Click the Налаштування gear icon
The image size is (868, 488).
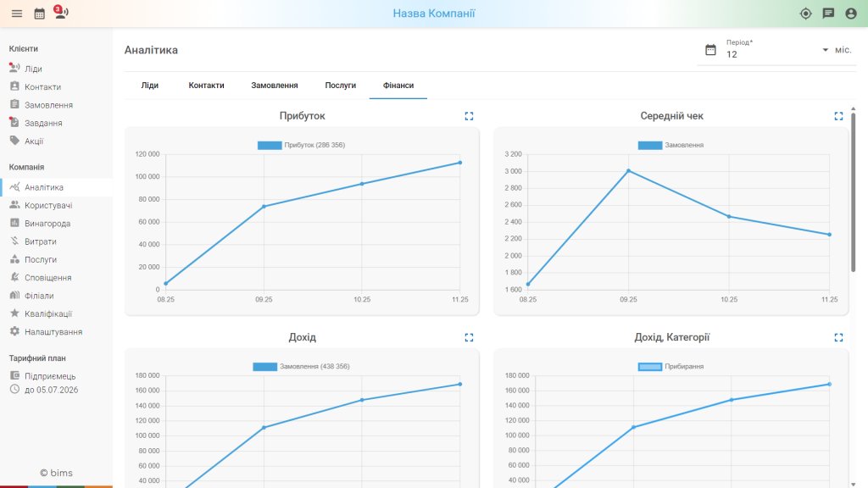(x=14, y=331)
